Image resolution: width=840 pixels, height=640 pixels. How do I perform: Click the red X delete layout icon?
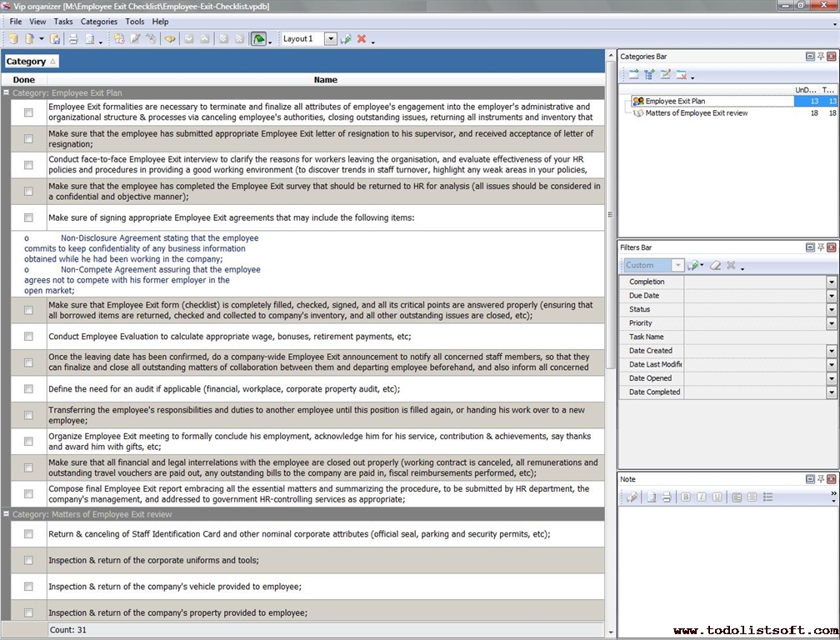pyautogui.click(x=362, y=39)
